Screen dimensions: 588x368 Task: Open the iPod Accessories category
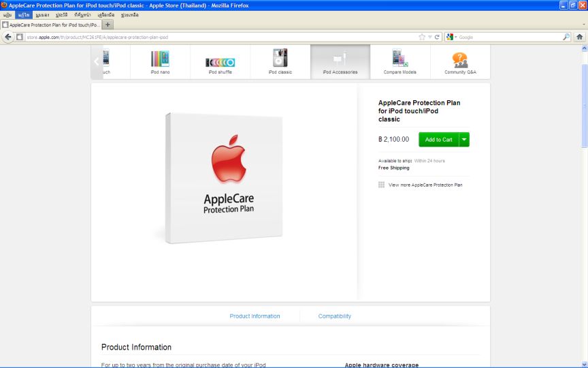click(340, 61)
